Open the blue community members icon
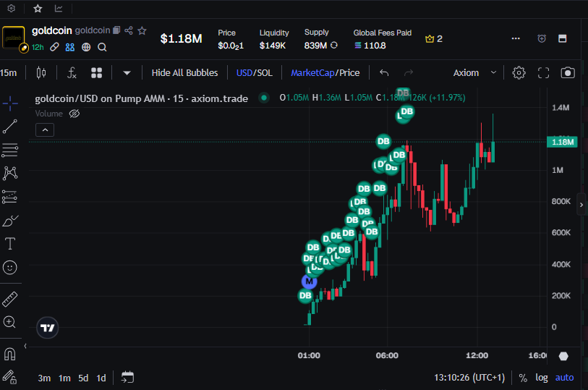Viewport: 588px width, 390px height. point(70,47)
